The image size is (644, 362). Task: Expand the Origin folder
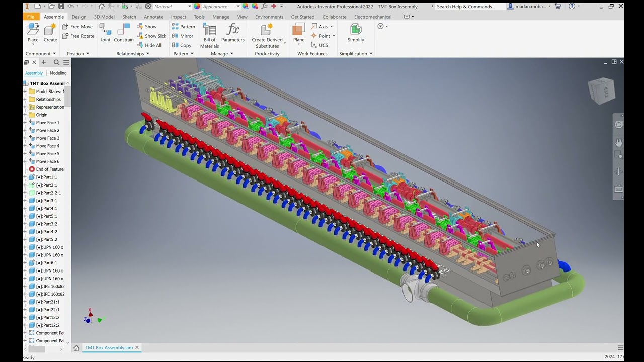click(x=25, y=115)
